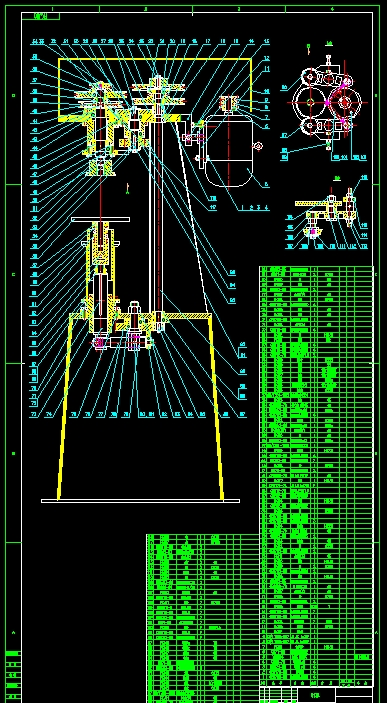Click the right yellow support leg of the stand
This screenshot has width=387, height=703.
pyautogui.click(x=217, y=407)
